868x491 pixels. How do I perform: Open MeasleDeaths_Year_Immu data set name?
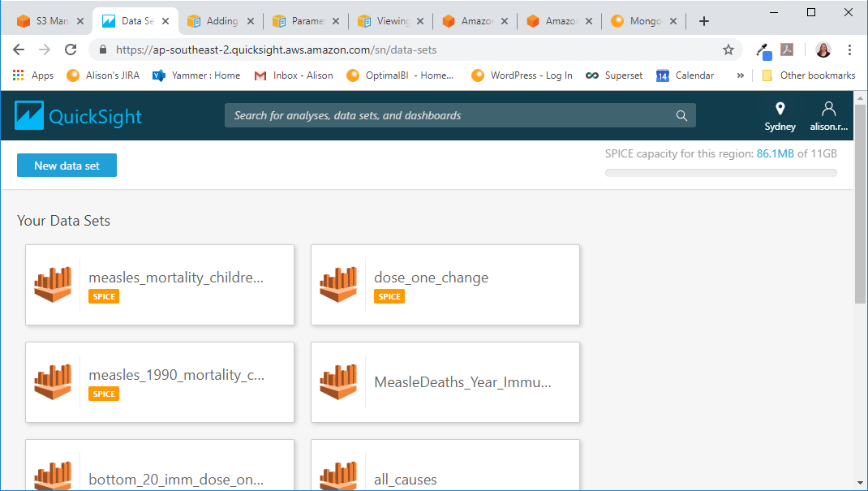462,382
